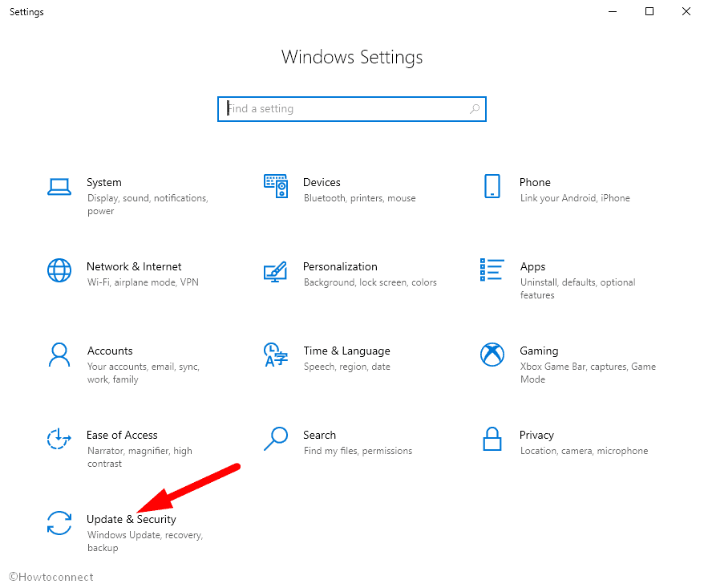Screen dimensions: 704x588
Task: Open Time & Language heading
Action: [x=346, y=351]
